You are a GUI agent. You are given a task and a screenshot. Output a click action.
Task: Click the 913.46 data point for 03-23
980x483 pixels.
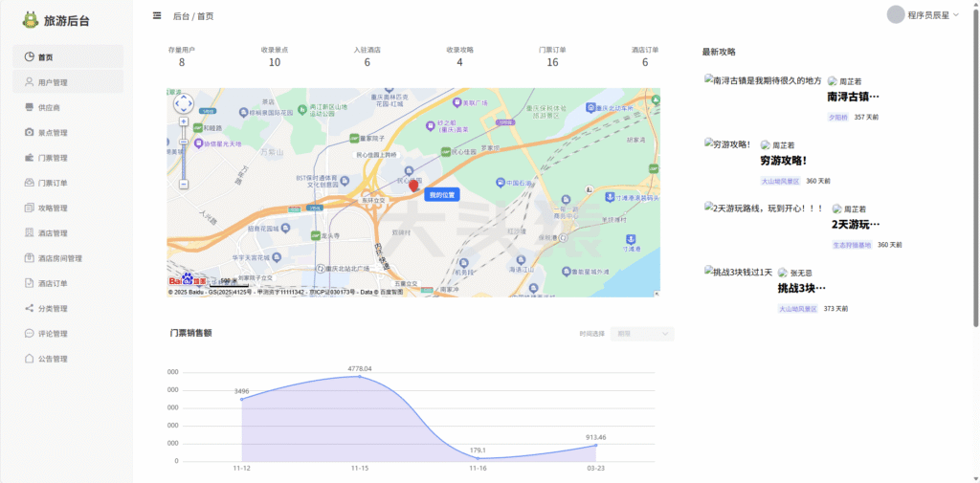(x=595, y=445)
